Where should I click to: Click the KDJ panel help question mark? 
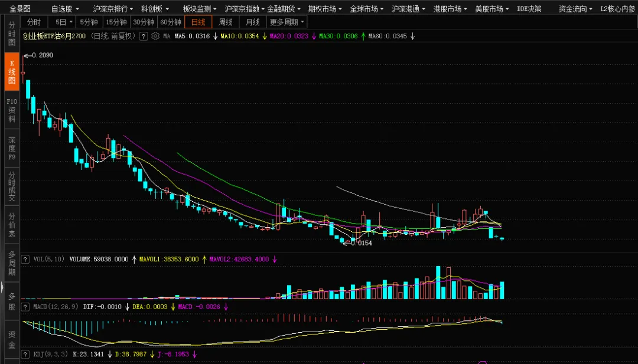coord(25,354)
